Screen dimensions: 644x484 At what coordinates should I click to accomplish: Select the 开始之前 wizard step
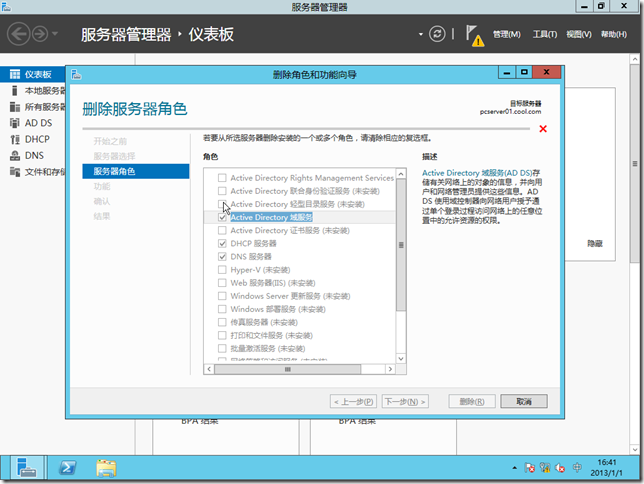[x=110, y=141]
